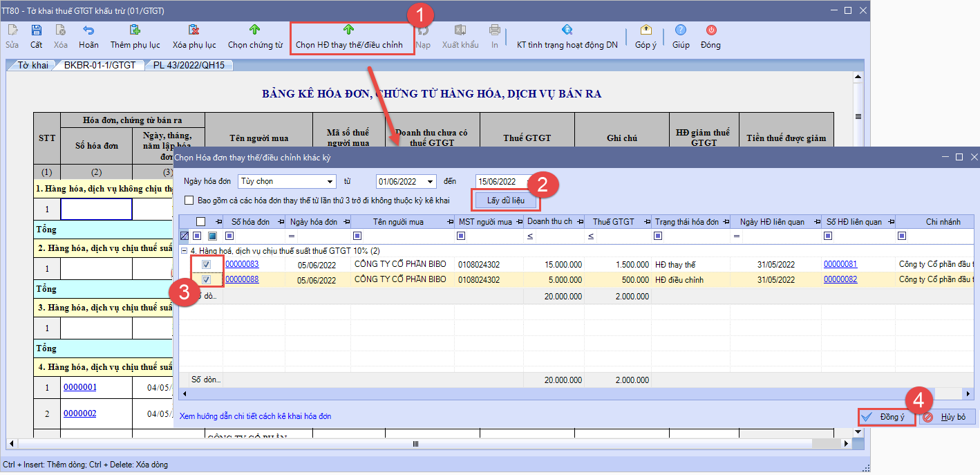Uncheck the checkbox for invoice 00000083
This screenshot has width=980, height=475.
tap(207, 264)
